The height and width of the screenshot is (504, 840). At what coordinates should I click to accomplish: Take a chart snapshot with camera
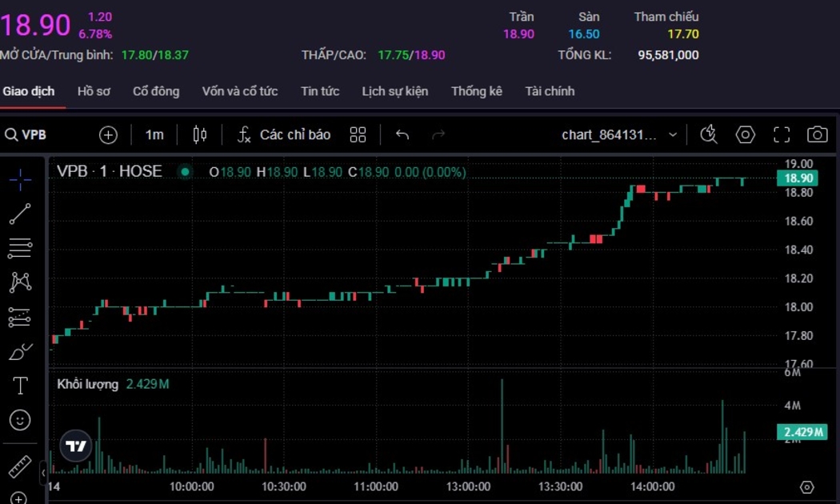tap(817, 134)
